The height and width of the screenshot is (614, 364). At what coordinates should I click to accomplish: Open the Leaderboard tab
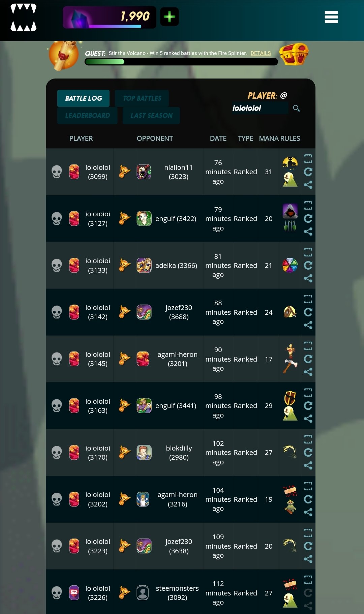[87, 116]
